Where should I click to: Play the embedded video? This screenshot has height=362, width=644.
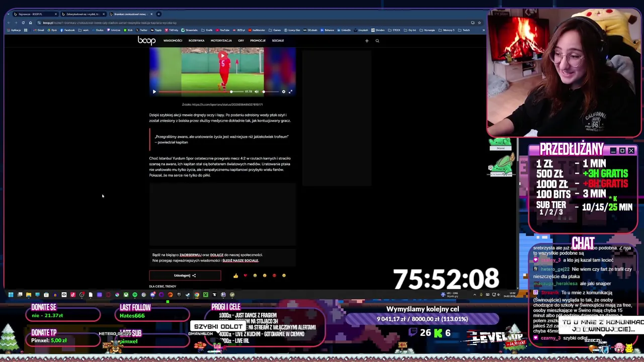pos(154,92)
